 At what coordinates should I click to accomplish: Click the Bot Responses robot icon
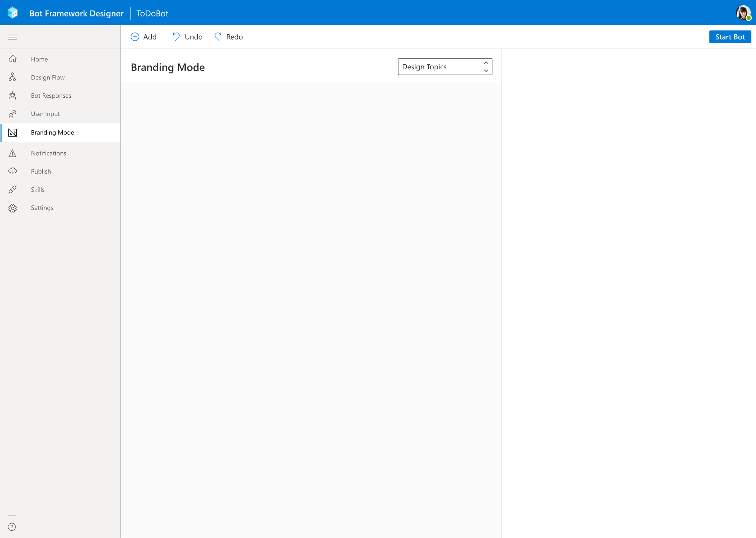pos(13,95)
